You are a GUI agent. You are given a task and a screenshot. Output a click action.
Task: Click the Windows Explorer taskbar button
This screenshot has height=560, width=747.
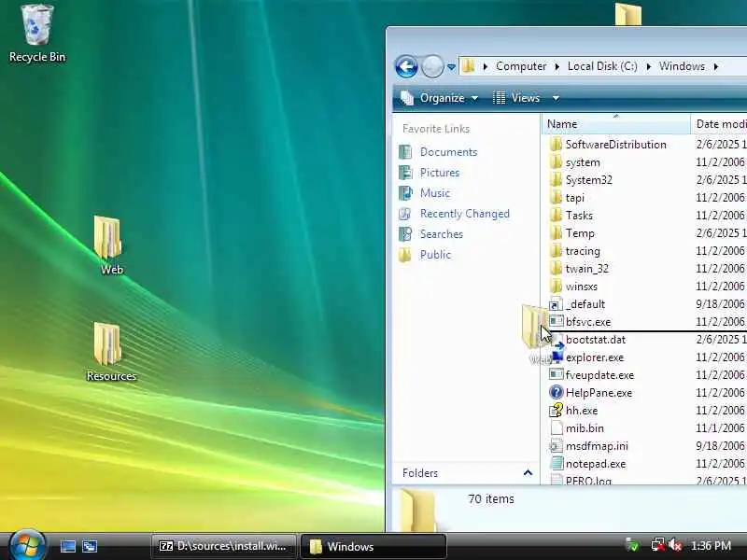[x=373, y=546]
